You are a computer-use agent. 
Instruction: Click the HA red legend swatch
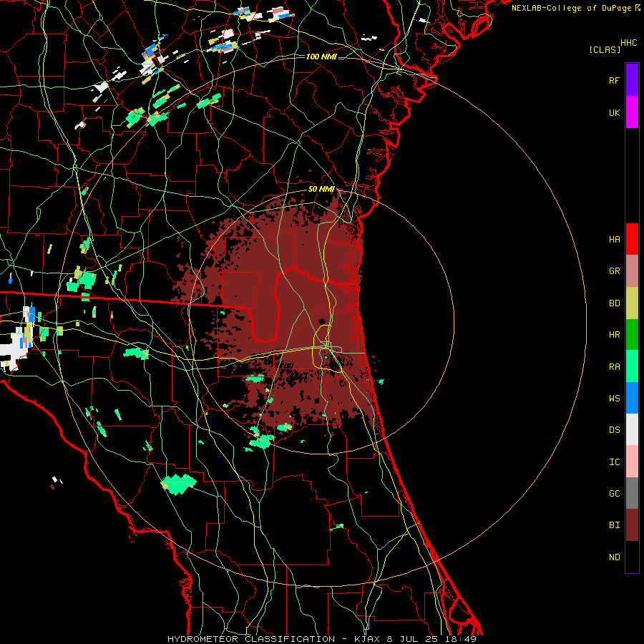tap(632, 239)
